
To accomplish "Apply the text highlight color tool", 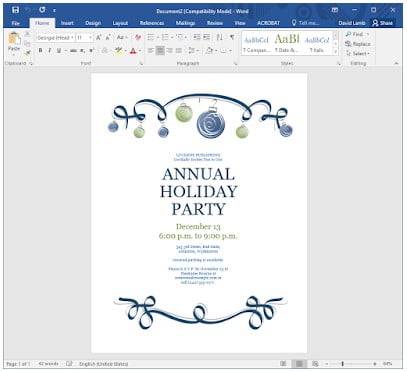I will (118, 51).
